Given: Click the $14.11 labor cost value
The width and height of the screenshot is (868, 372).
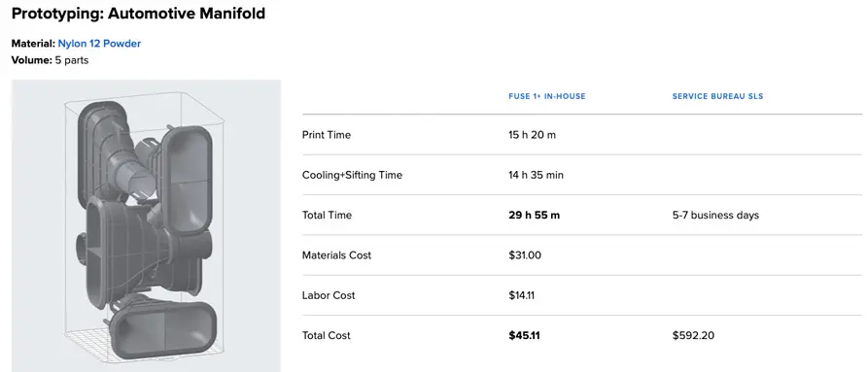Looking at the screenshot, I should (x=521, y=295).
